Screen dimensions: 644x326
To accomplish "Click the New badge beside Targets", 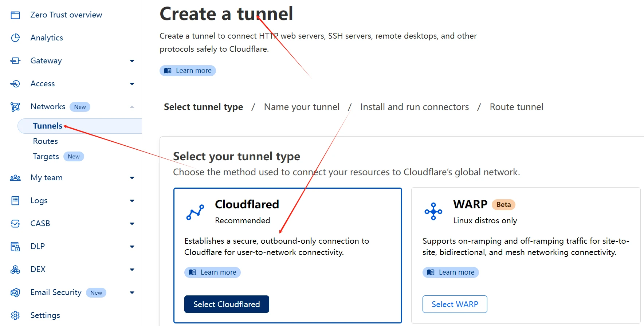I will pyautogui.click(x=74, y=157).
